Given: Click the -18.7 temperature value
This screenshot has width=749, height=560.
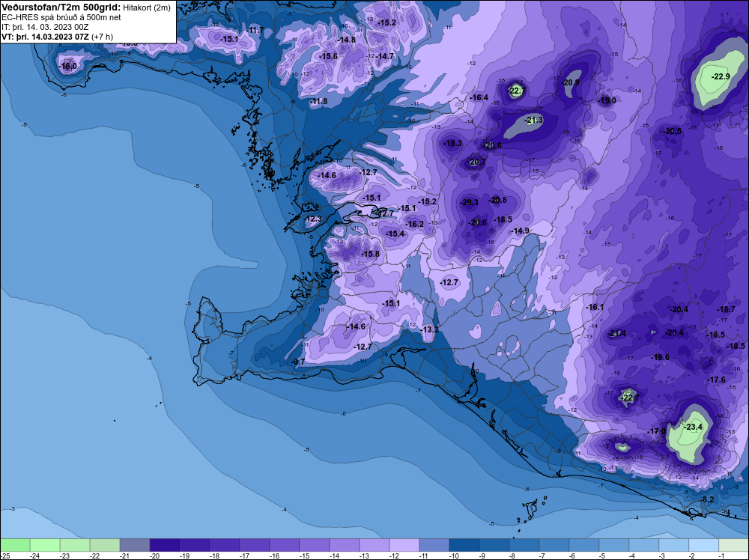Looking at the screenshot, I should (x=726, y=309).
